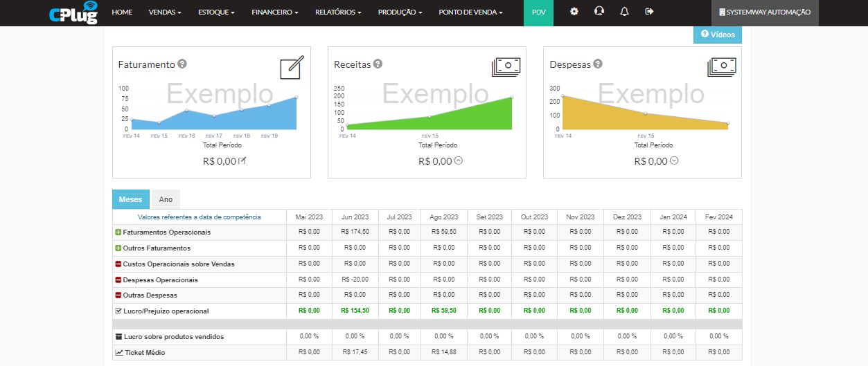The width and height of the screenshot is (868, 366).
Task: Select the Meses tab
Action: pos(130,199)
